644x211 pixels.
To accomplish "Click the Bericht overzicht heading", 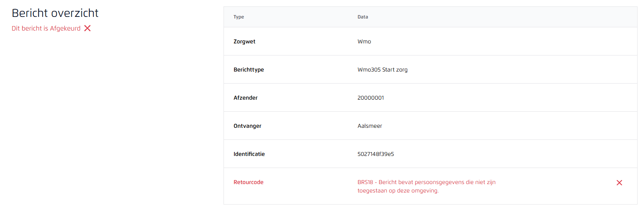I will tap(55, 13).
